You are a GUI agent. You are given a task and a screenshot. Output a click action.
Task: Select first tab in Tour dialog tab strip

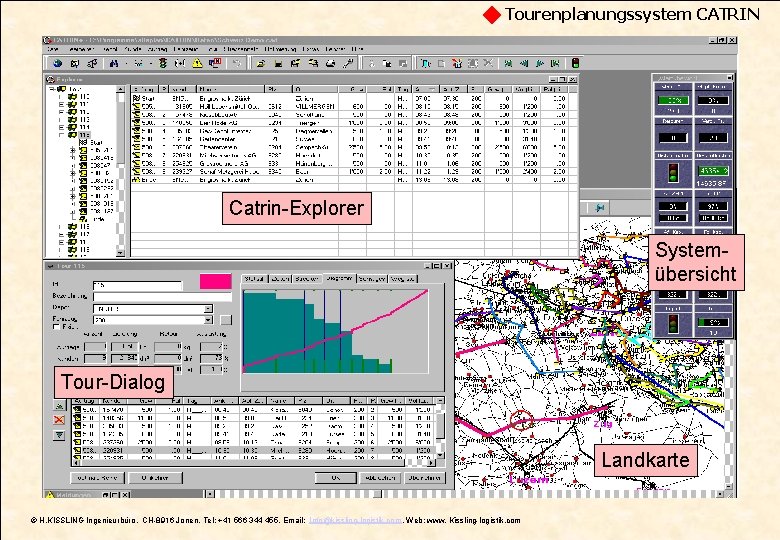[x=255, y=279]
